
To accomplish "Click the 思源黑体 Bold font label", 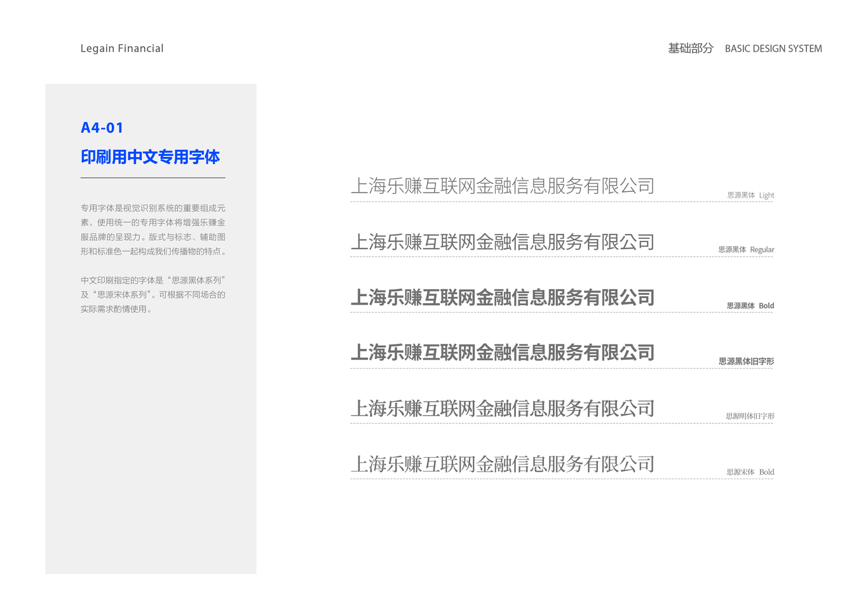I will [750, 306].
